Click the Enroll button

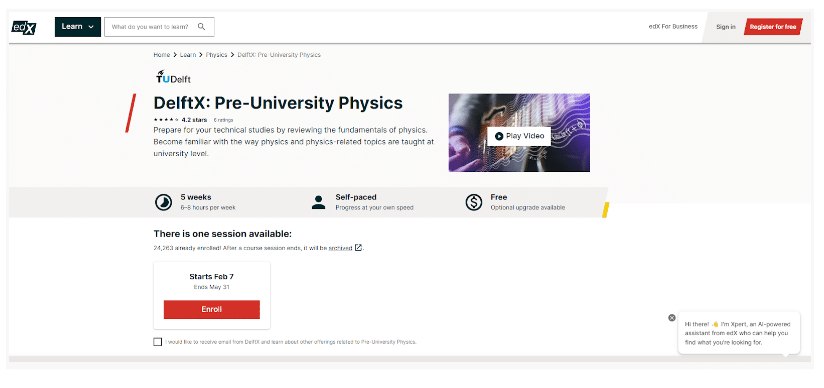click(x=212, y=310)
